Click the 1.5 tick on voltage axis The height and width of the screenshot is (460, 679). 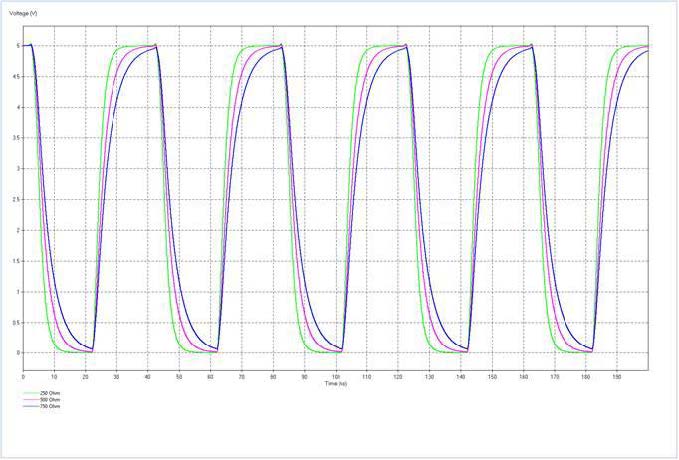click(14, 261)
